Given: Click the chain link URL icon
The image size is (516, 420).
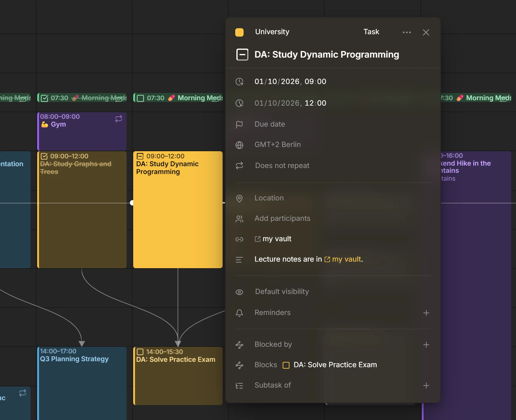Looking at the screenshot, I should pos(239,239).
